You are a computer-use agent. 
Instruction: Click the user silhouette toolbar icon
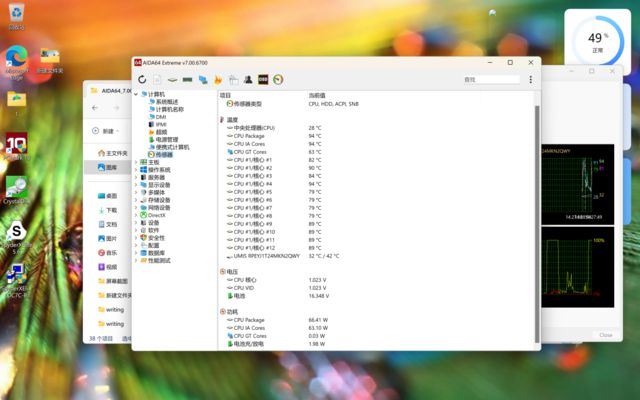pos(248,80)
